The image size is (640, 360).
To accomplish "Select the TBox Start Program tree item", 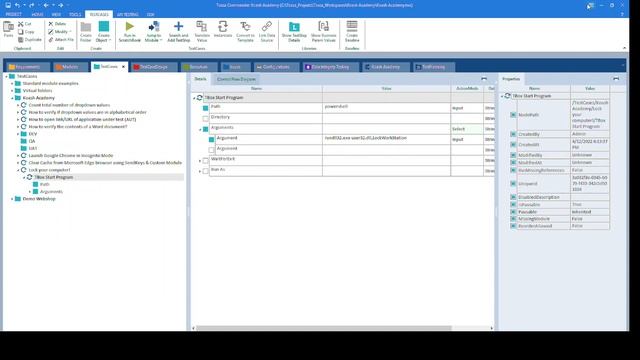I will 53,177.
